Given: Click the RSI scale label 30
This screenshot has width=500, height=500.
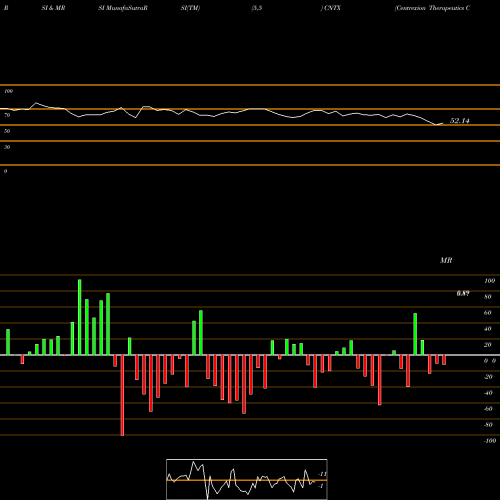Looking at the screenshot, I should pos(7,147).
